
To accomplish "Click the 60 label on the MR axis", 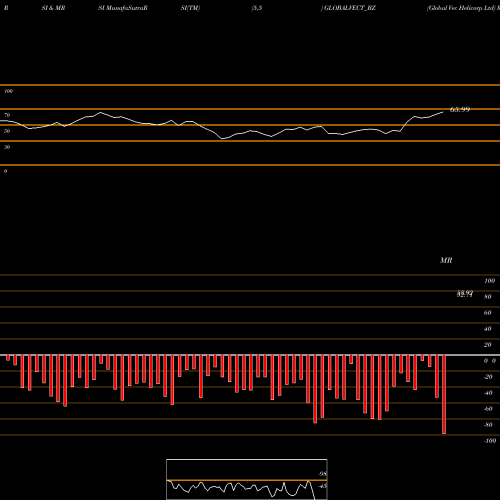I will click(488, 313).
